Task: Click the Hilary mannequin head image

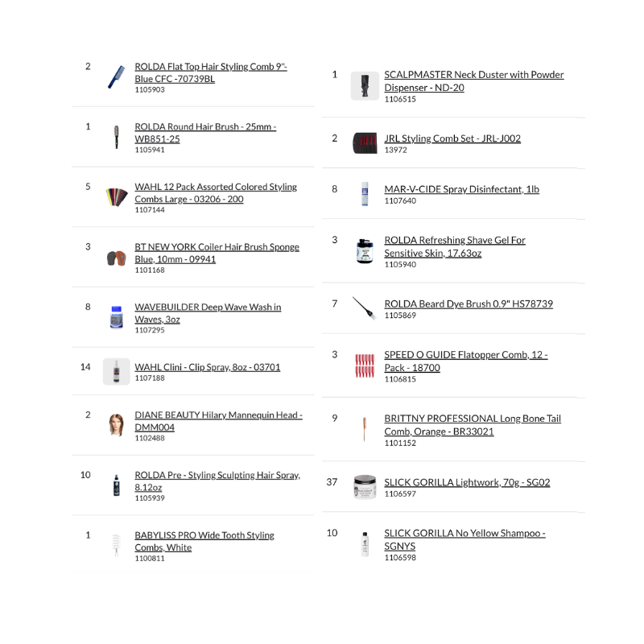Action: pos(116,424)
